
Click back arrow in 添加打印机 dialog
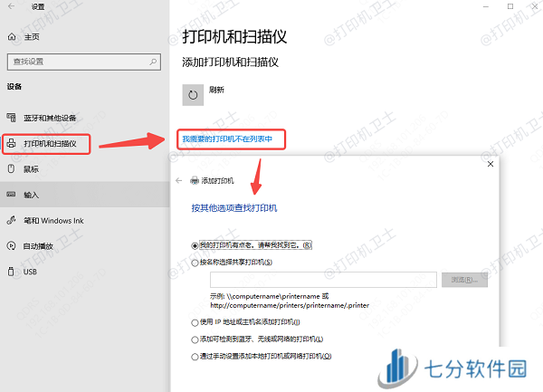[178, 180]
